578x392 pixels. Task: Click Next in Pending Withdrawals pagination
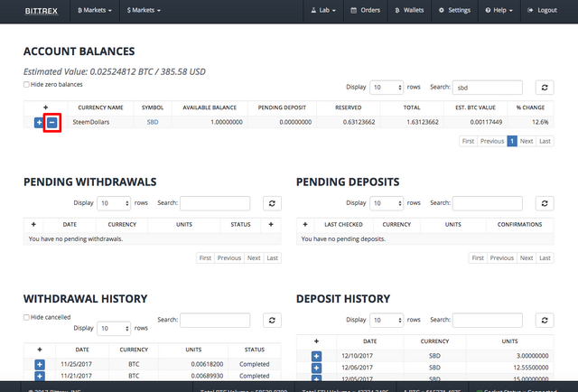254,258
